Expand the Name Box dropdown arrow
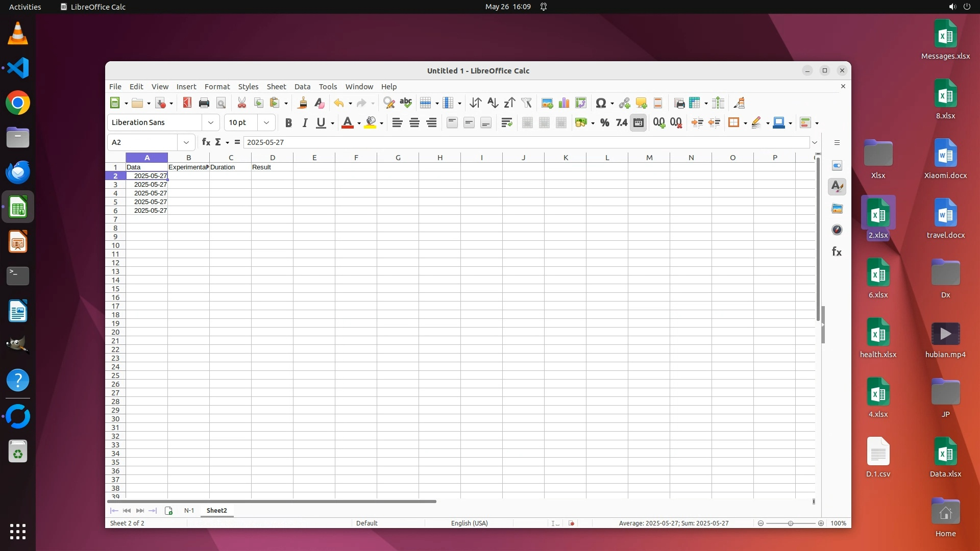 [186, 142]
